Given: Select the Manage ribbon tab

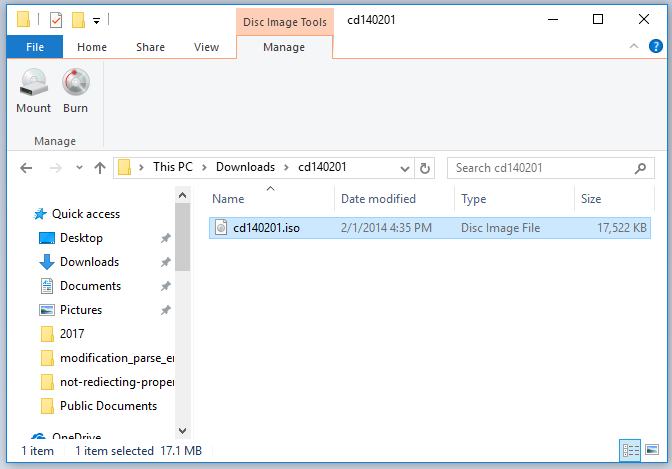Looking at the screenshot, I should [x=284, y=47].
